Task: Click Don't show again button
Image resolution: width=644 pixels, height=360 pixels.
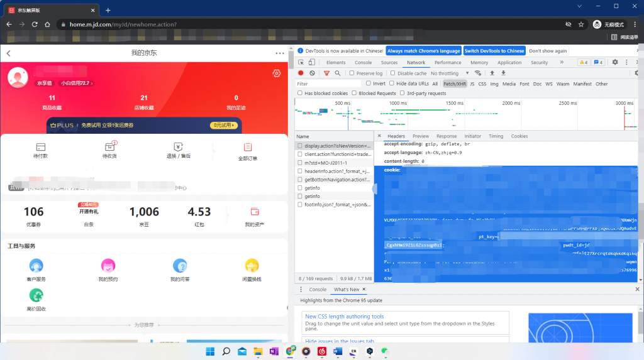Action: point(548,51)
